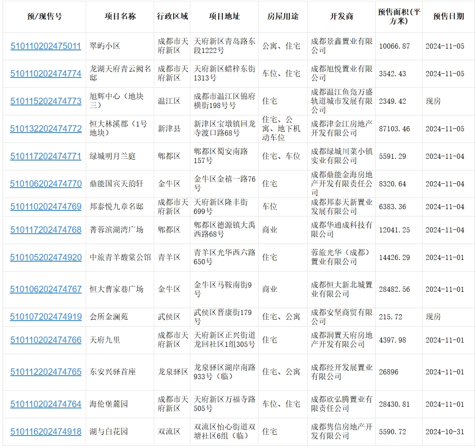Image resolution: width=476 pixels, height=448 pixels.
Task: Click presale area value 26896
Action: (389, 372)
